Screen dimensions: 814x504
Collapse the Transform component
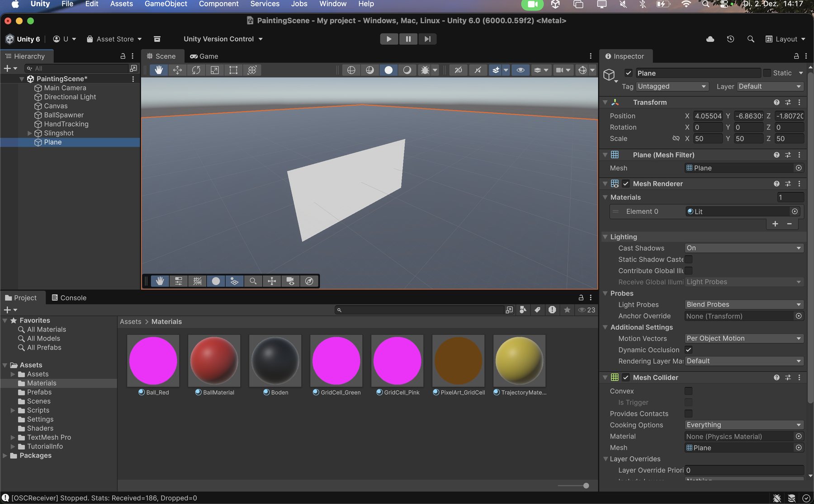click(606, 103)
